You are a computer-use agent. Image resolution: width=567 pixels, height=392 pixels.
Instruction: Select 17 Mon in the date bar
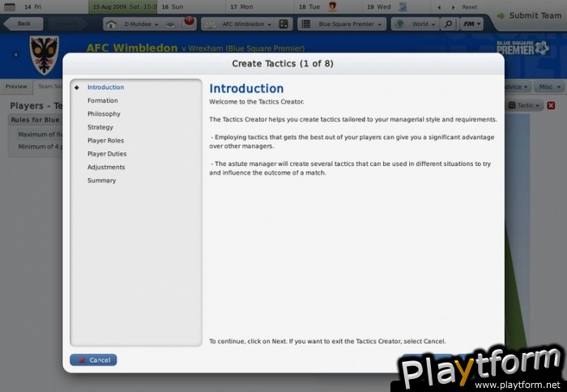point(241,6)
